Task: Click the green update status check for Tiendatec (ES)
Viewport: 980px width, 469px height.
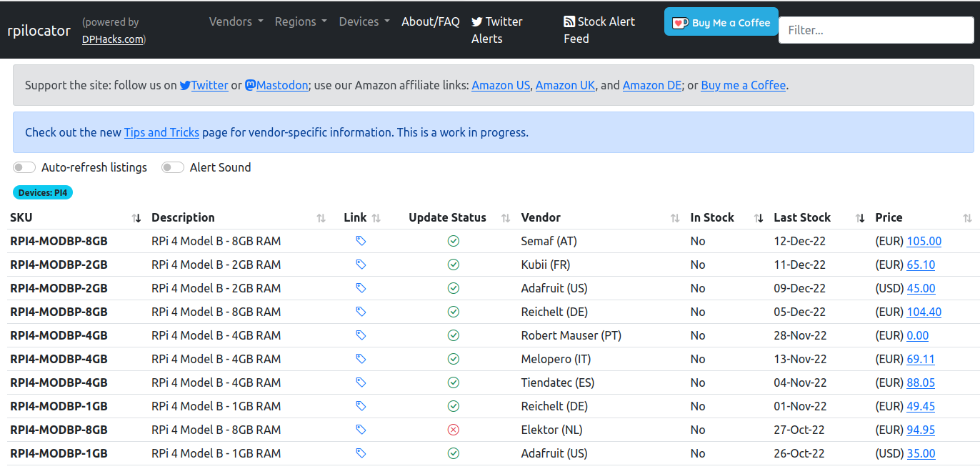Action: click(453, 382)
